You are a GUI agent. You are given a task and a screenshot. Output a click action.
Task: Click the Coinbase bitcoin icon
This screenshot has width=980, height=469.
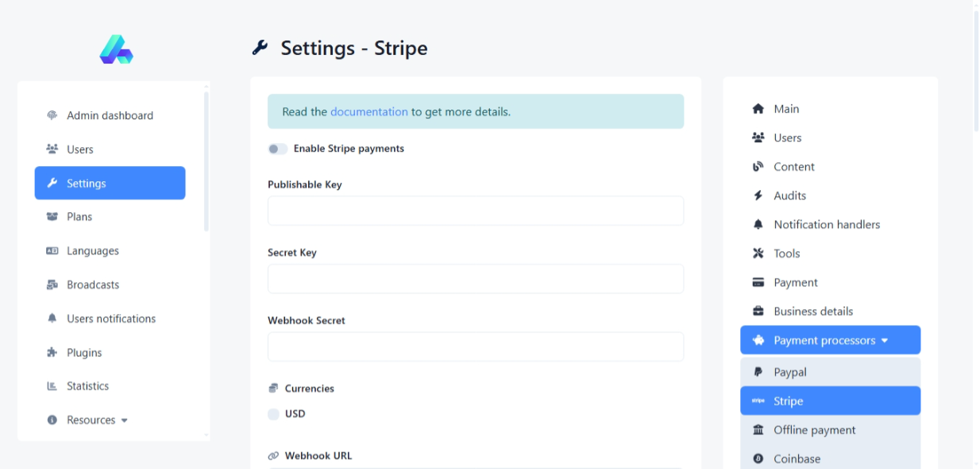tap(758, 459)
